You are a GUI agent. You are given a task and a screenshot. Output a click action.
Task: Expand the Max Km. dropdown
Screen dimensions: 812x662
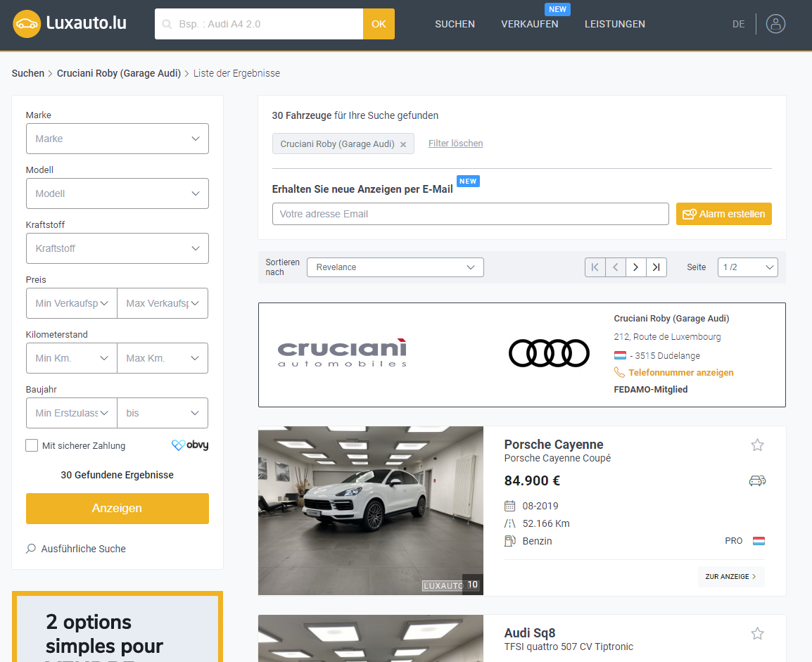pyautogui.click(x=163, y=358)
